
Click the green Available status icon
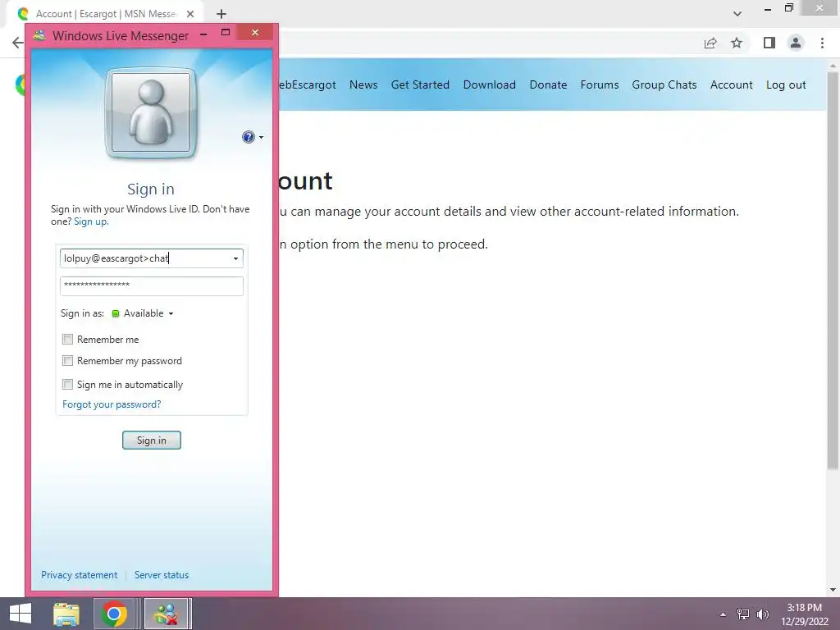tap(115, 313)
